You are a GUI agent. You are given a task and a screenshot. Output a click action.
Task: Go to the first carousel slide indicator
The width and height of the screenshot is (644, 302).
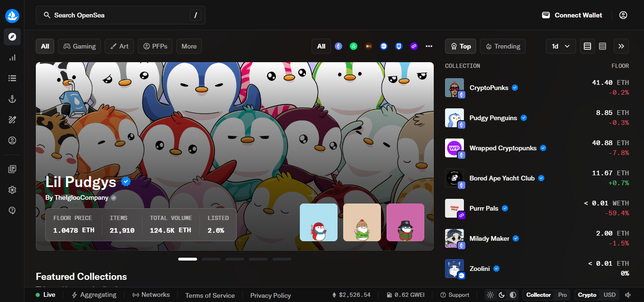(x=188, y=259)
